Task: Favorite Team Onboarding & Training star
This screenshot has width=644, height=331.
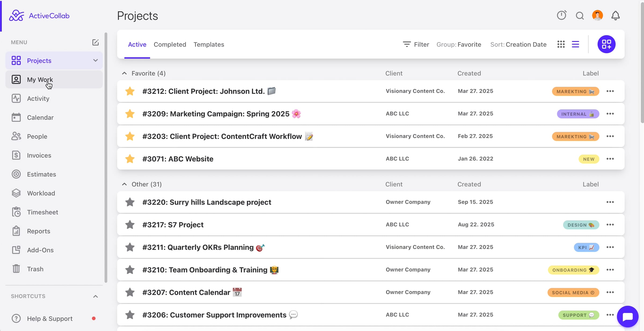Action: coord(130,270)
